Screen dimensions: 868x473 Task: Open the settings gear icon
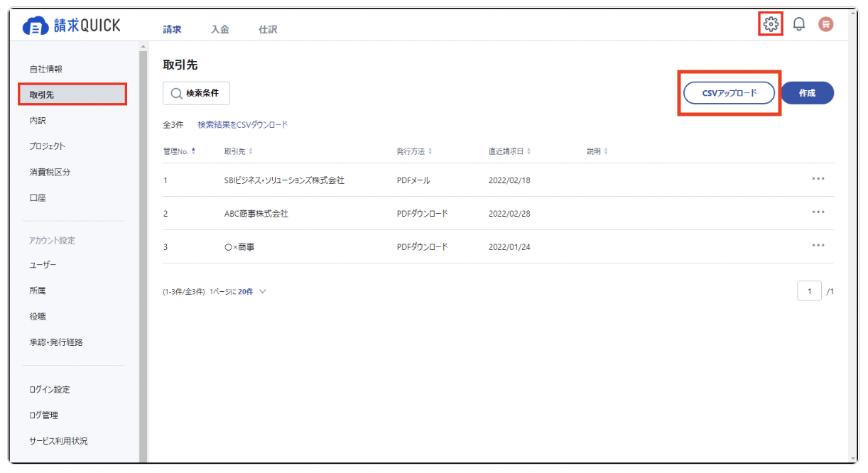(771, 24)
